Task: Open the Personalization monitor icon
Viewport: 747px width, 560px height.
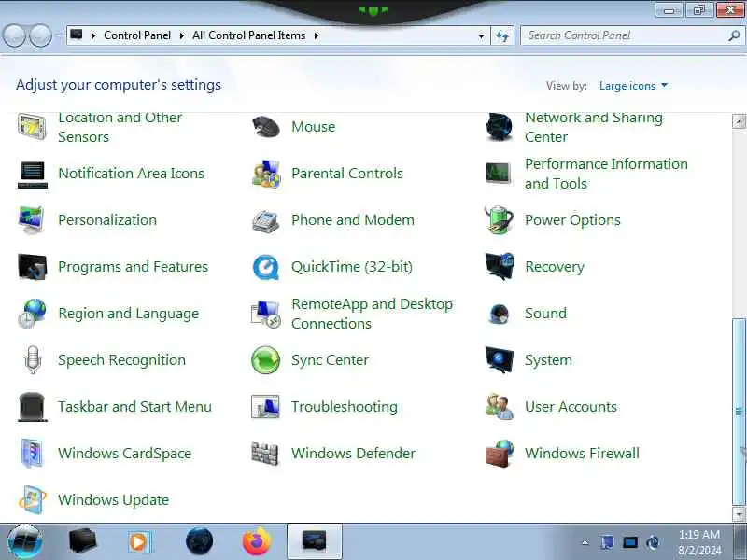Action: click(32, 220)
